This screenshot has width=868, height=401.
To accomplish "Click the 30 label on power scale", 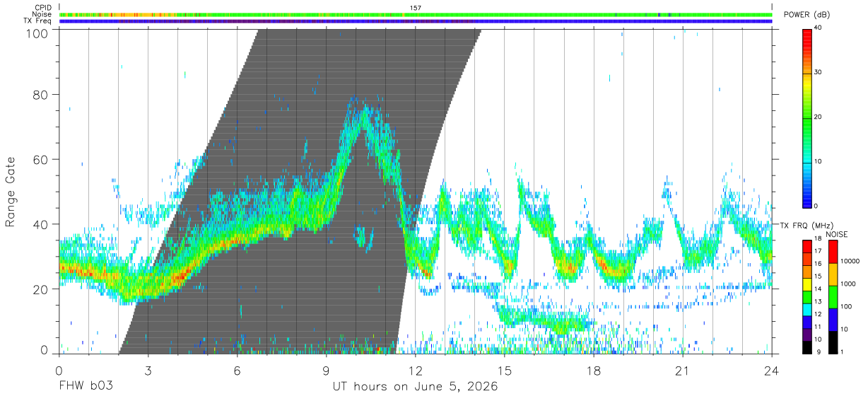I will click(818, 73).
